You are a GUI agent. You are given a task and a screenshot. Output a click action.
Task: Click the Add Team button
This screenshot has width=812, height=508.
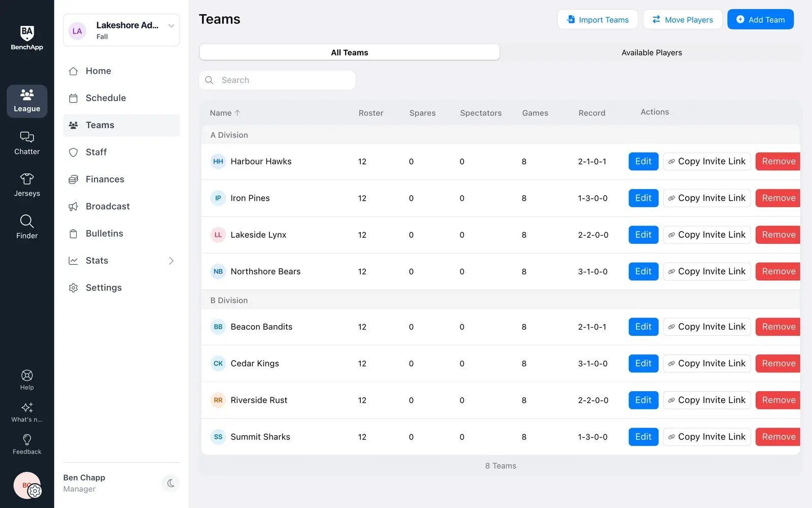pyautogui.click(x=760, y=19)
